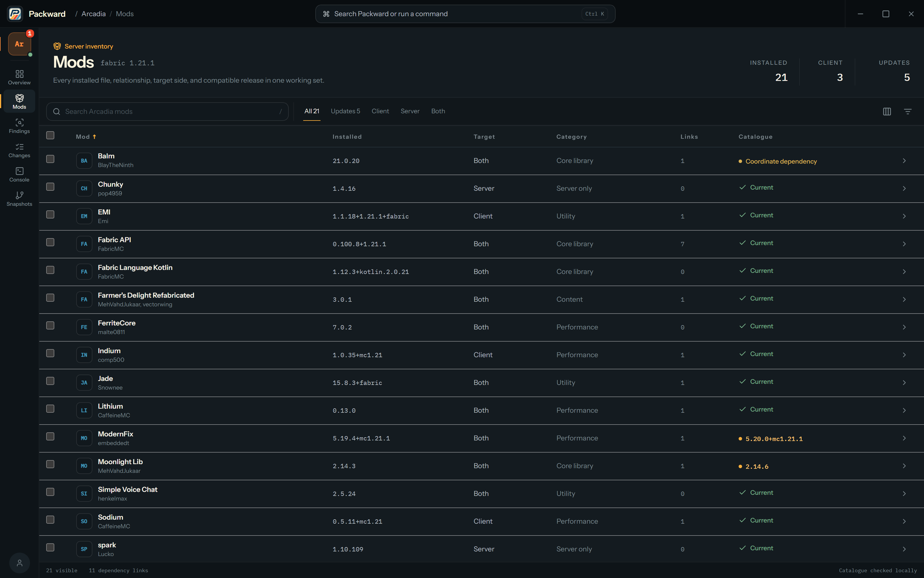Check the Fabric API row checkbox
This screenshot has width=924, height=578.
tap(50, 242)
